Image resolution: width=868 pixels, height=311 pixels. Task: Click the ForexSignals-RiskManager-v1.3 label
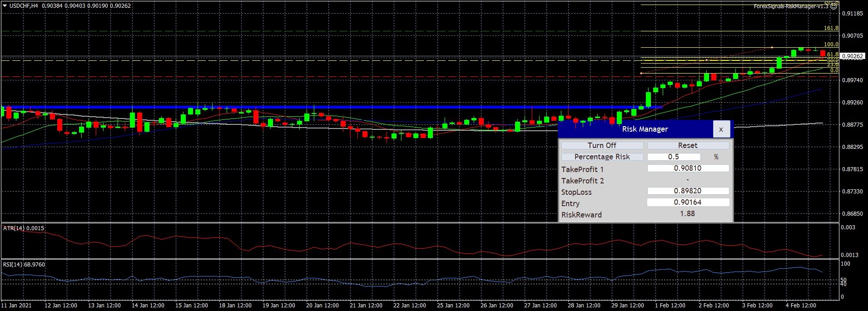click(x=791, y=6)
